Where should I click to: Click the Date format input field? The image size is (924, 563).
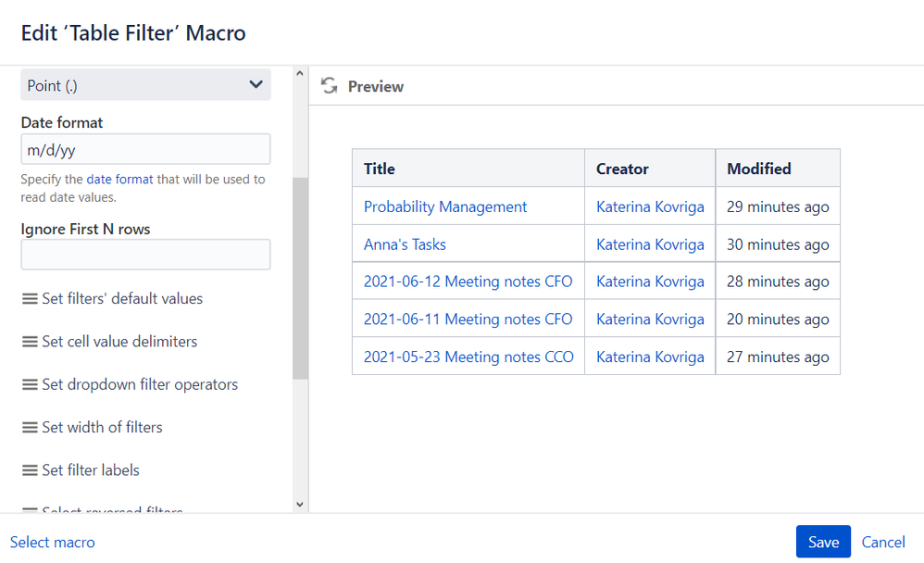pyautogui.click(x=145, y=149)
